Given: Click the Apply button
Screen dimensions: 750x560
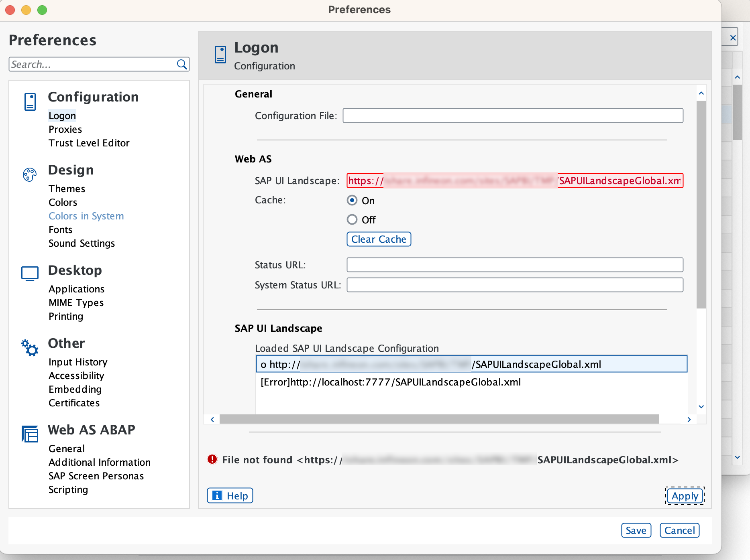Looking at the screenshot, I should click(685, 496).
